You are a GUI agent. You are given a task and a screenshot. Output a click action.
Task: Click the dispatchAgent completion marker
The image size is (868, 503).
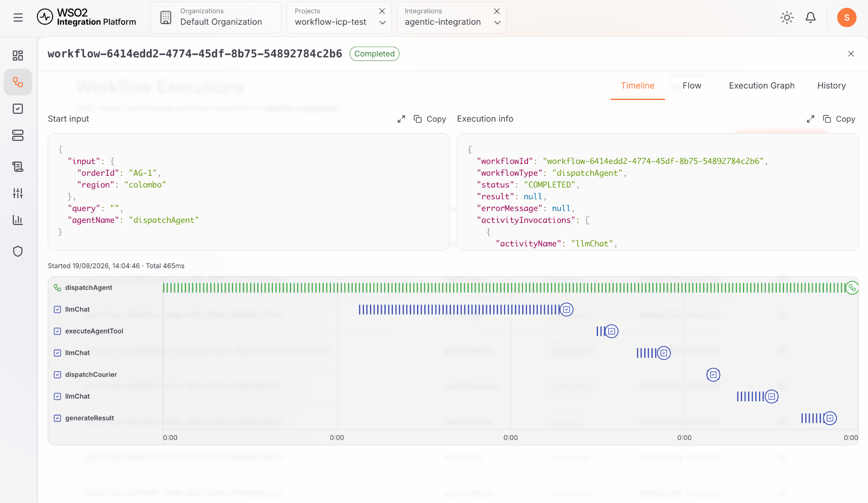pos(851,288)
